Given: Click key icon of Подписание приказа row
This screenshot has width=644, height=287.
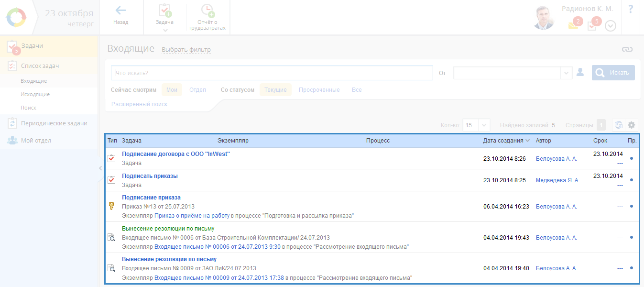Looking at the screenshot, I should pyautogui.click(x=111, y=206).
